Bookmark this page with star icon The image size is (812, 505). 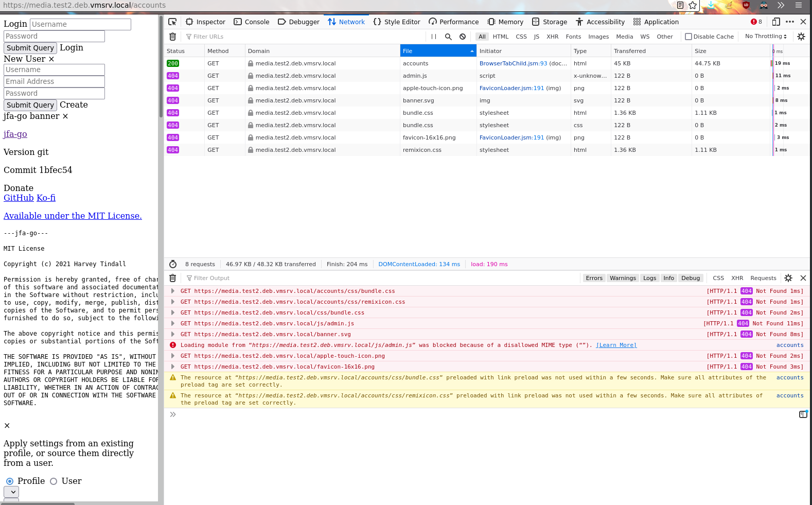[693, 5]
